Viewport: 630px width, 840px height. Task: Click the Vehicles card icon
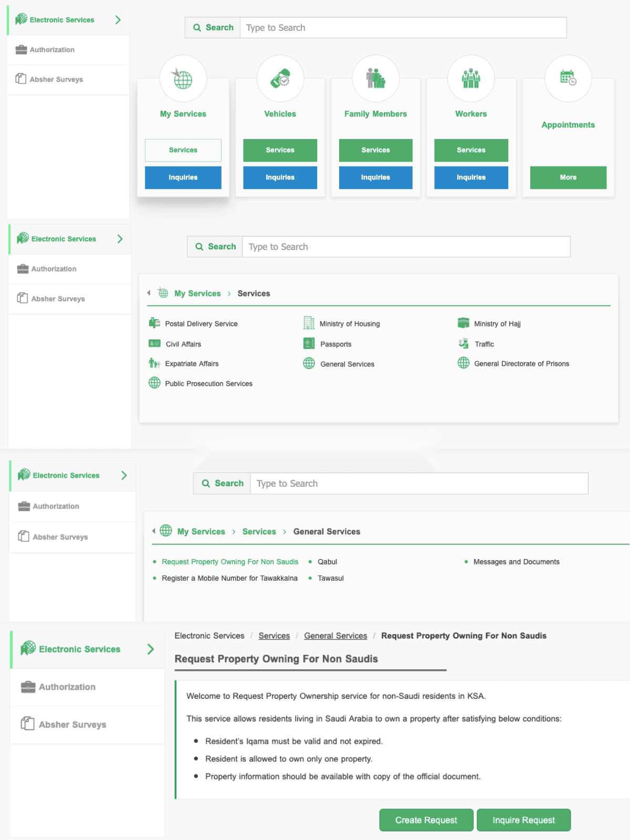[280, 79]
